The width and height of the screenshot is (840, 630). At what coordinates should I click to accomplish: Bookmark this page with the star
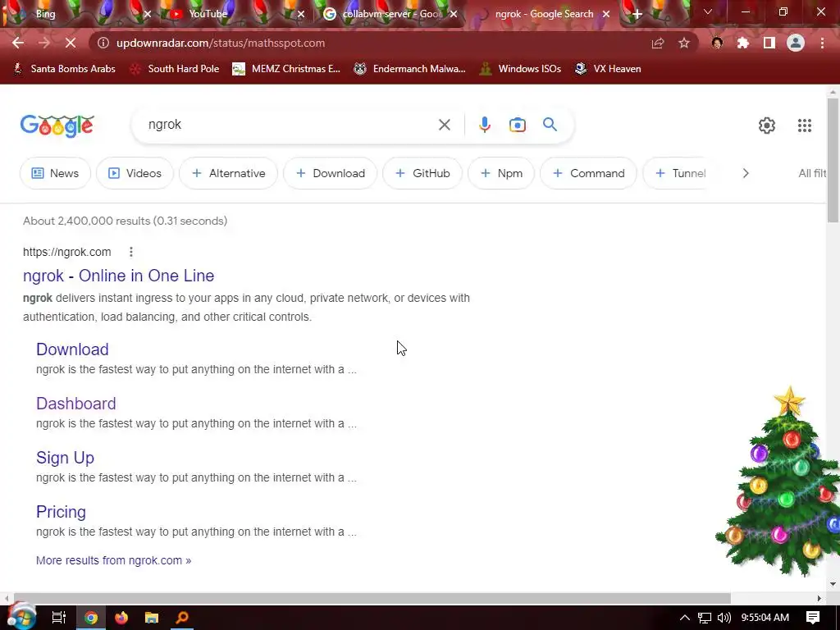coord(684,43)
